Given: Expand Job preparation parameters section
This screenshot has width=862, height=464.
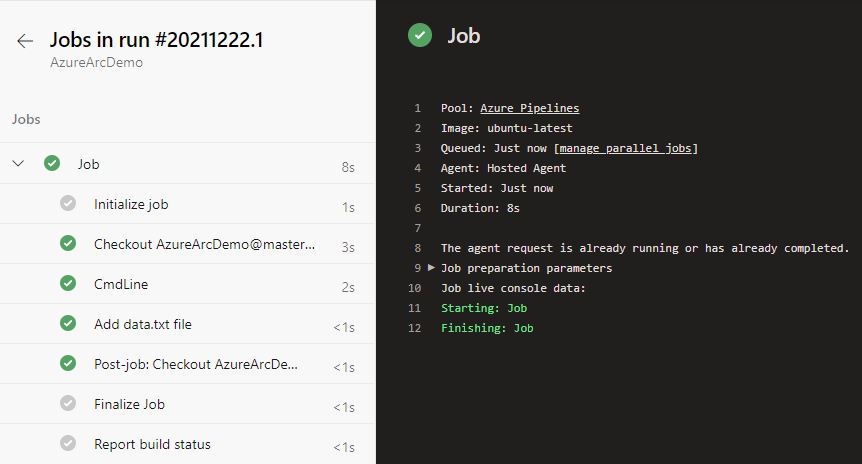Looking at the screenshot, I should point(431,268).
